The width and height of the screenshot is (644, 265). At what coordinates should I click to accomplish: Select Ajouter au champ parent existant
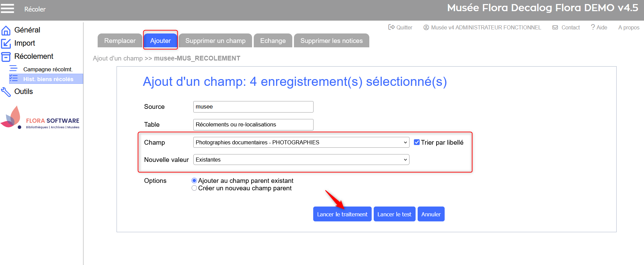[x=194, y=180]
